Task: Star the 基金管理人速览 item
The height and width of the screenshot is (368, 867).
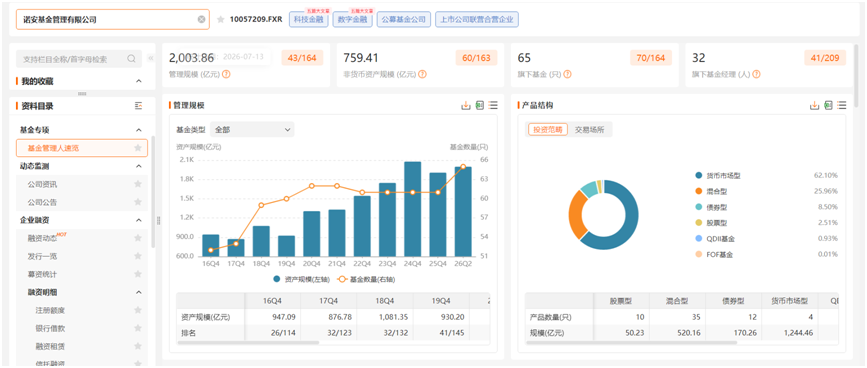Action: 138,148
